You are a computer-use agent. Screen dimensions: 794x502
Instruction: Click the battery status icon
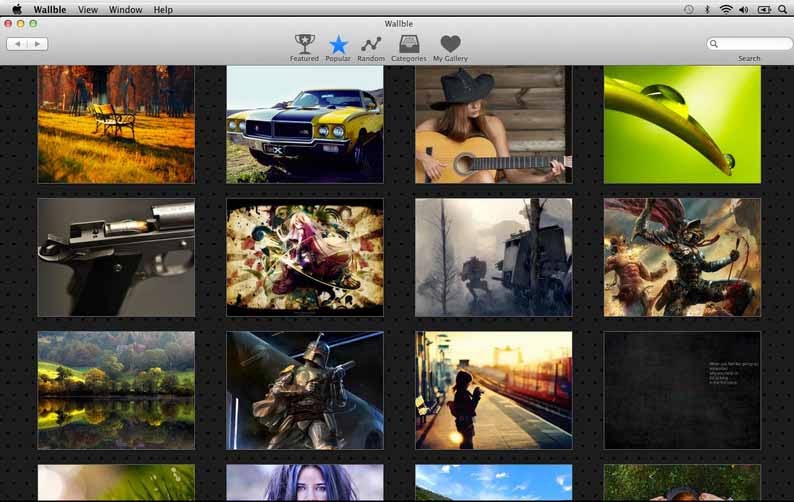764,9
